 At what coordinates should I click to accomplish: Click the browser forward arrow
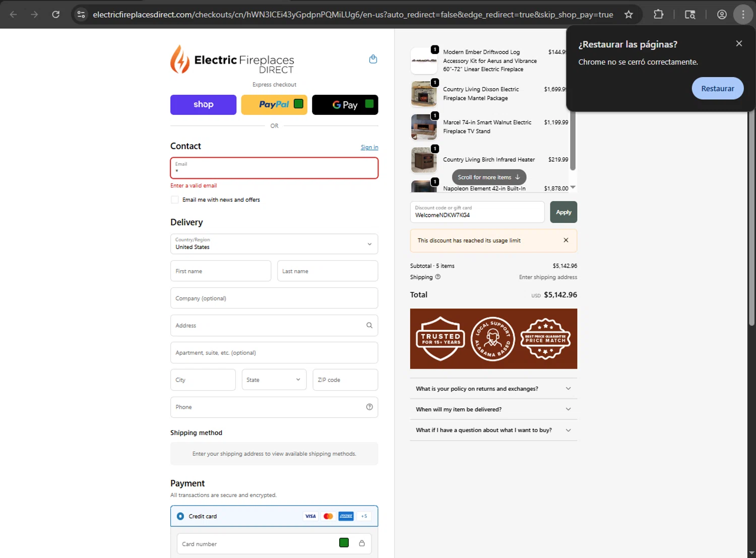coord(34,15)
